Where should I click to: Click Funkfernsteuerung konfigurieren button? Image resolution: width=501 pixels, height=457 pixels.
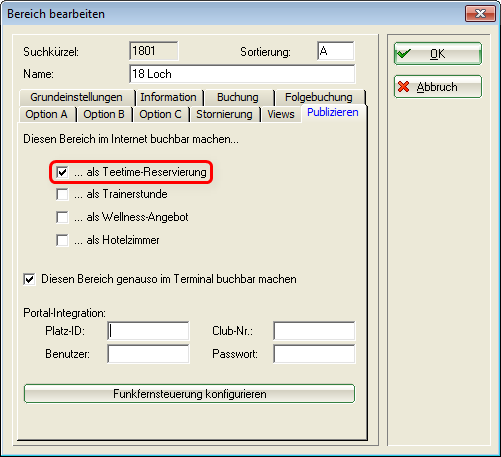(189, 394)
